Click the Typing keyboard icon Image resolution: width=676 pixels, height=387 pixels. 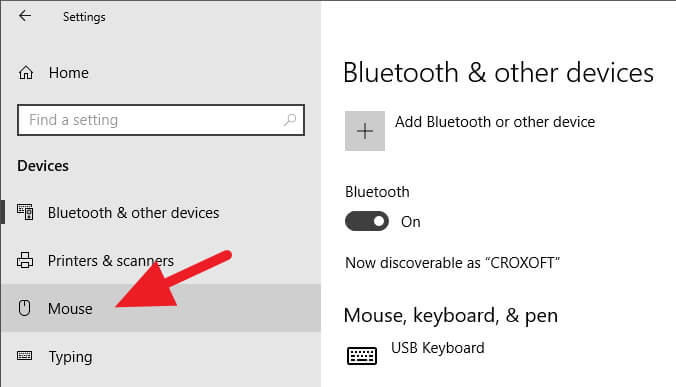25,356
